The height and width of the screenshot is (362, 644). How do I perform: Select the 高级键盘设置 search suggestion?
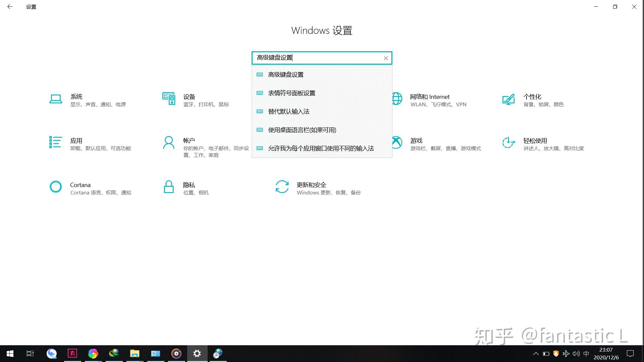[322, 74]
